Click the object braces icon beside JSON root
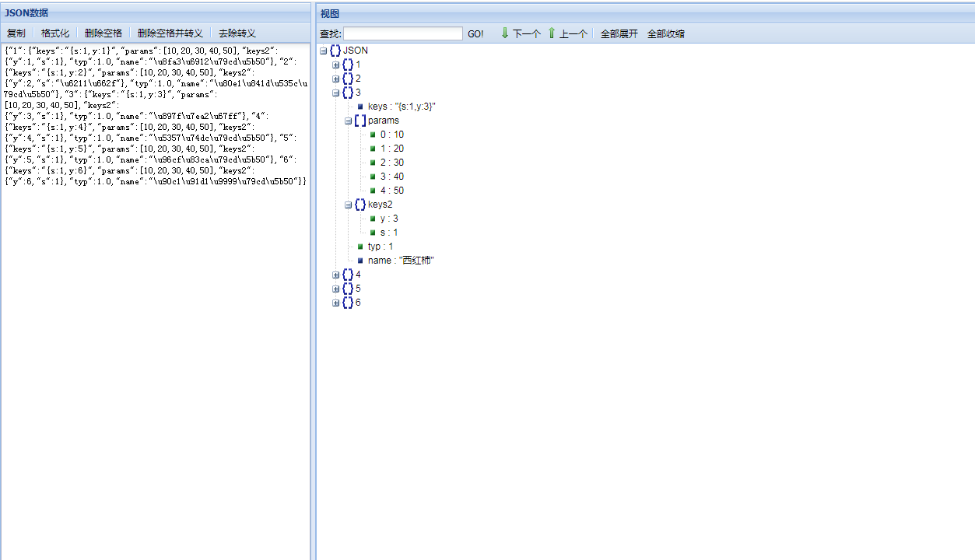Image resolution: width=975 pixels, height=560 pixels. (x=335, y=50)
